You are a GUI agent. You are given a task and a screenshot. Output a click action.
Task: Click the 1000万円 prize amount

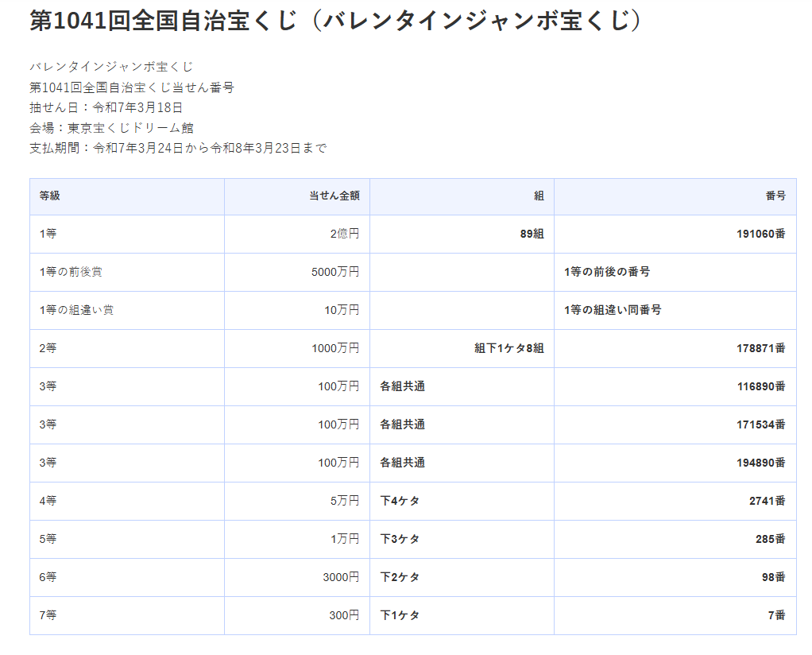(x=335, y=348)
